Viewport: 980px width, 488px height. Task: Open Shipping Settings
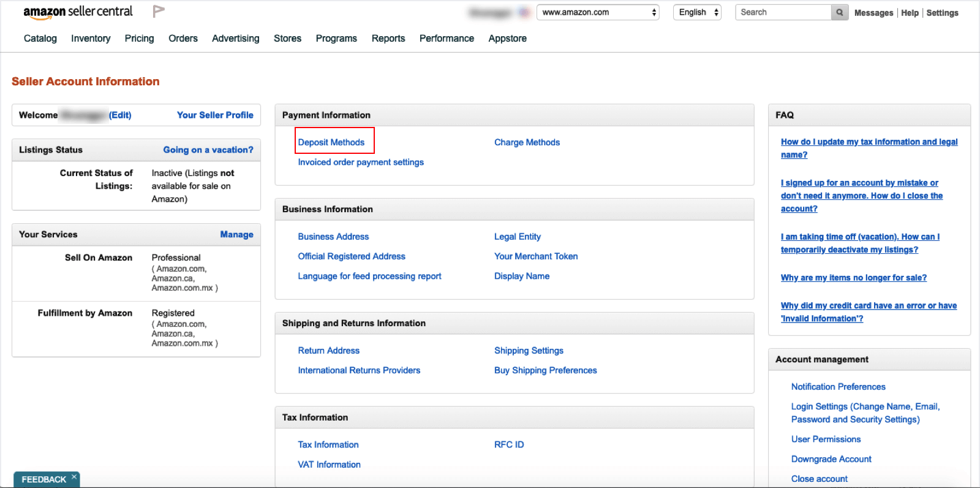529,351
